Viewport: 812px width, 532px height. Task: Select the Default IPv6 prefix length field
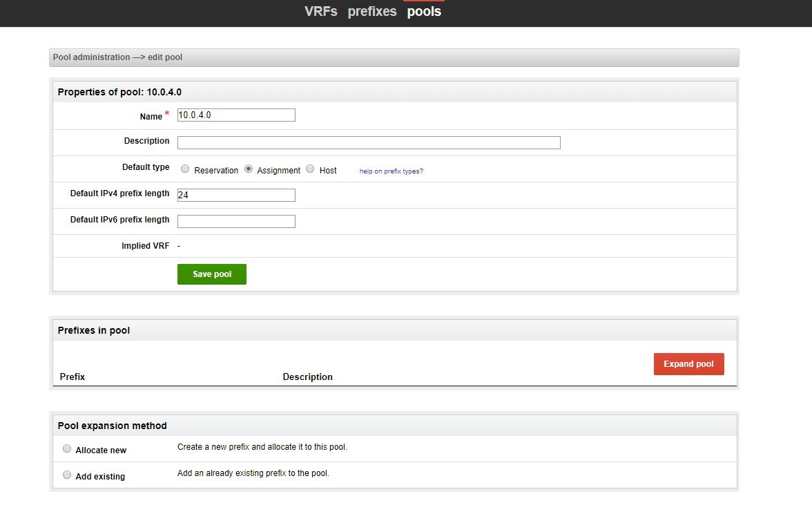[x=235, y=221]
